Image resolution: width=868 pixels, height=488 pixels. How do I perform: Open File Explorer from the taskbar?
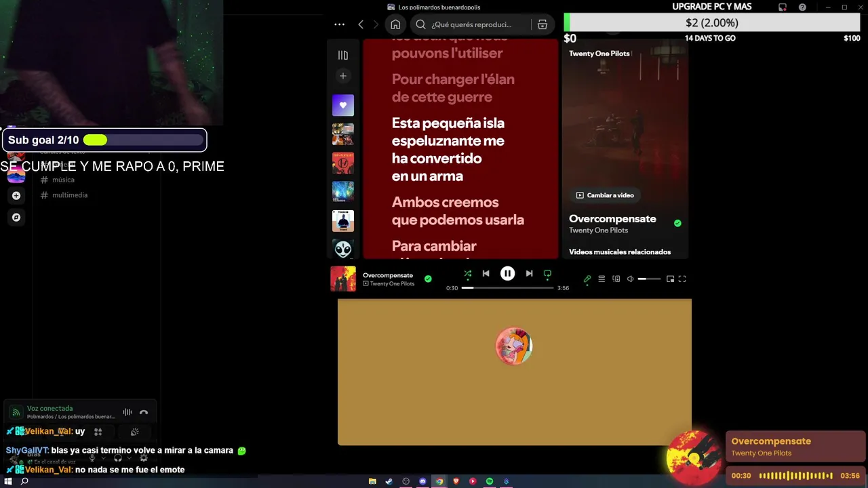pyautogui.click(x=372, y=481)
